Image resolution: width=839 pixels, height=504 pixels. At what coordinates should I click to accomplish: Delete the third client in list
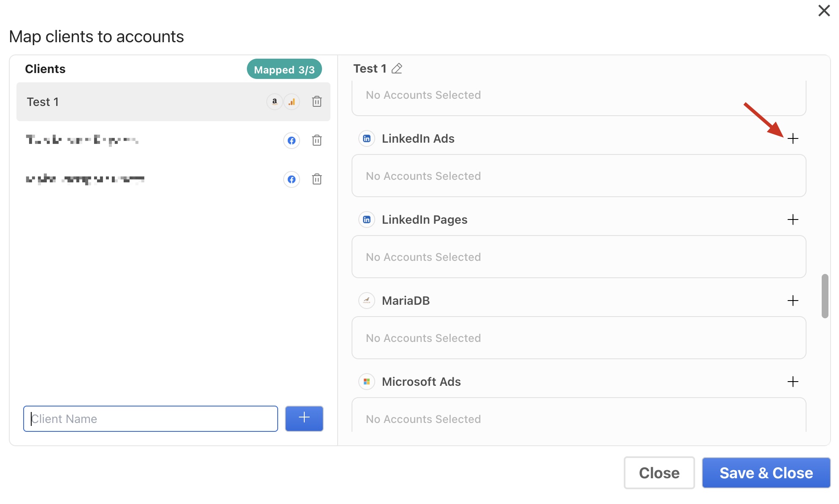click(317, 179)
